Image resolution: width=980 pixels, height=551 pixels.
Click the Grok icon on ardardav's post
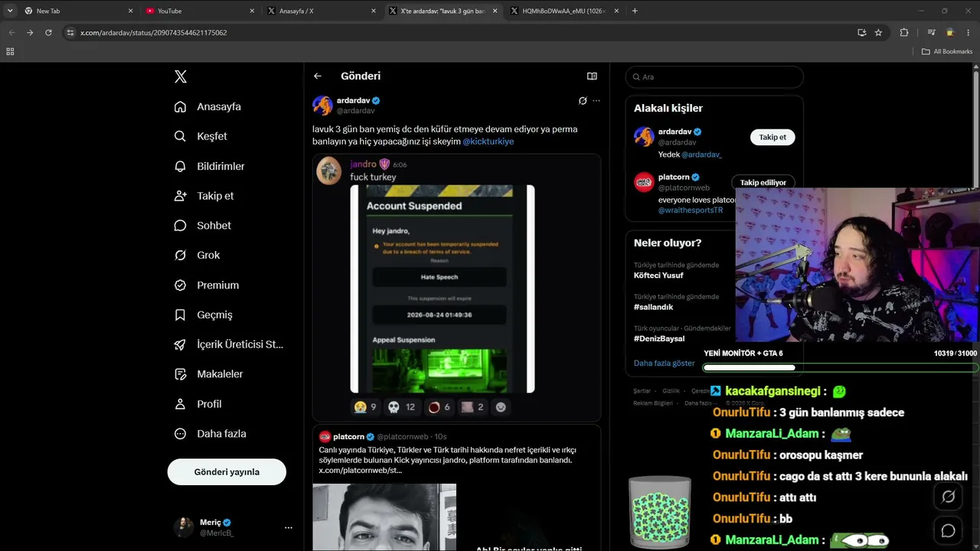[583, 100]
